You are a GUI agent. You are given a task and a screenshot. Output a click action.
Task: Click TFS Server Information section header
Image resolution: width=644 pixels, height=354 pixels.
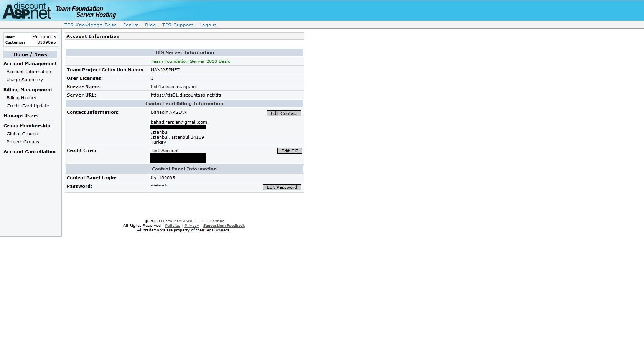point(184,52)
